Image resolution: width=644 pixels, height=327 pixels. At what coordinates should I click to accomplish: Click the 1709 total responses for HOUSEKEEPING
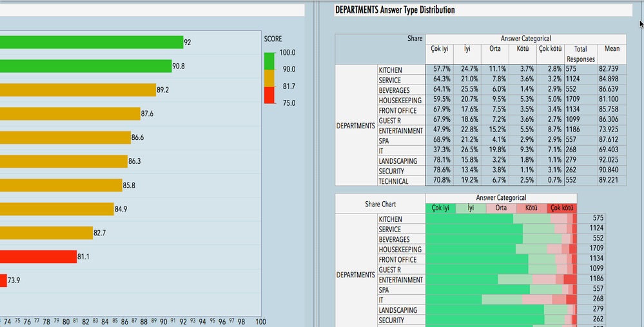(x=581, y=100)
